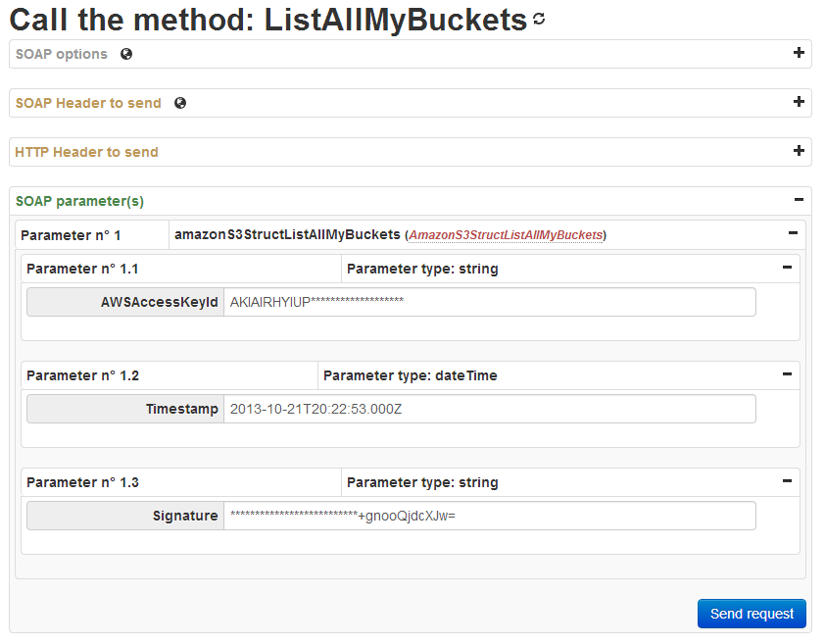Viewport: 825px width, 644px height.
Task: Click the Signature field label
Action: tap(185, 516)
